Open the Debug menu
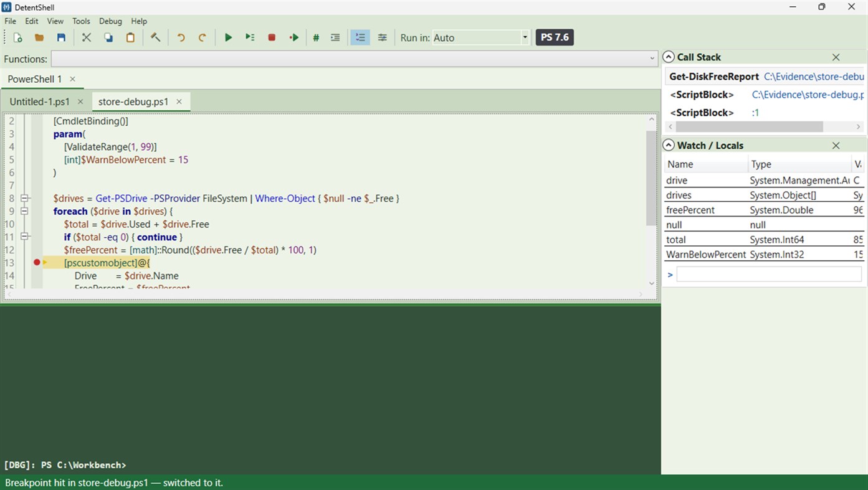 click(x=110, y=21)
